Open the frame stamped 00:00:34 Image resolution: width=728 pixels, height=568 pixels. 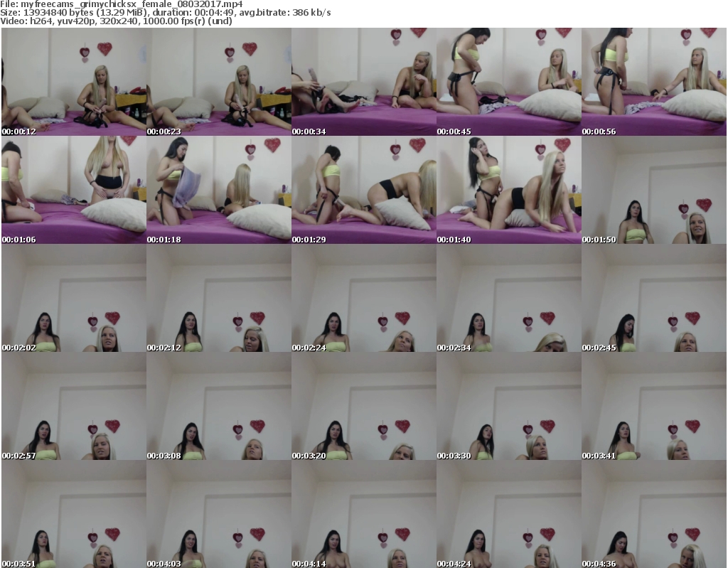(364, 82)
